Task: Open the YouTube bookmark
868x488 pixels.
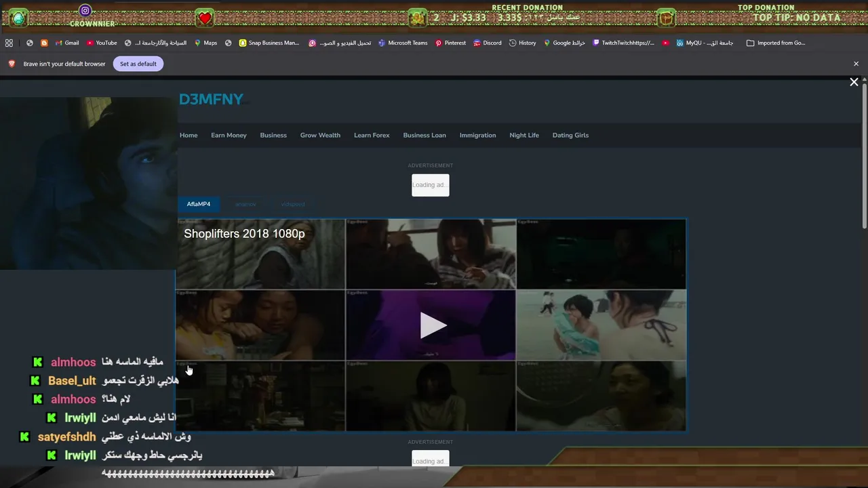Action: 102,43
